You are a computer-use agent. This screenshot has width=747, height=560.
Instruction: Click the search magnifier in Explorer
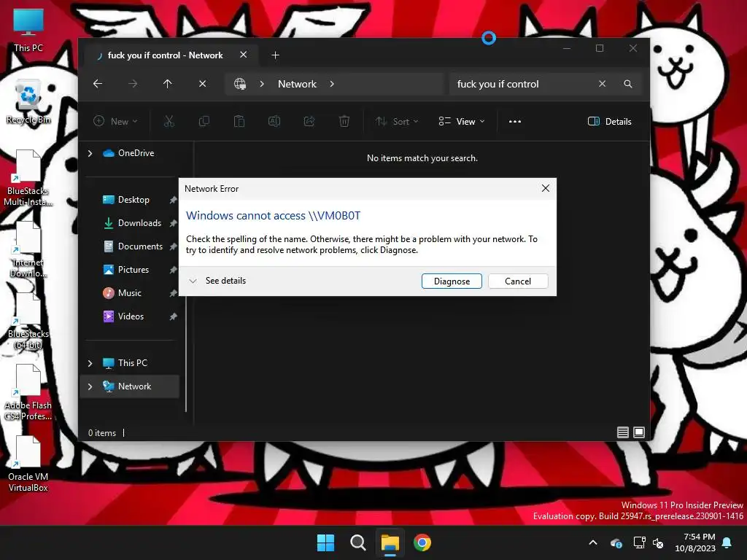(x=628, y=84)
